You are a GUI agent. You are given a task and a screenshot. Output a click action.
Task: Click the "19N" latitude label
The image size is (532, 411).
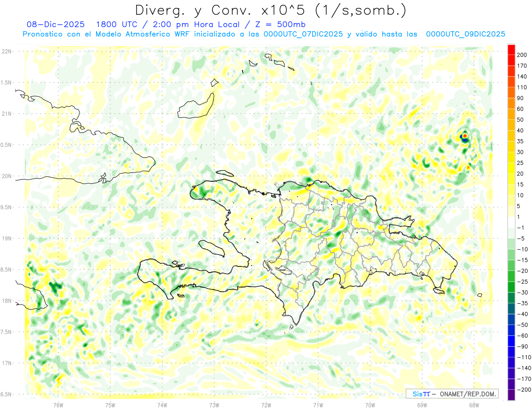click(6, 239)
